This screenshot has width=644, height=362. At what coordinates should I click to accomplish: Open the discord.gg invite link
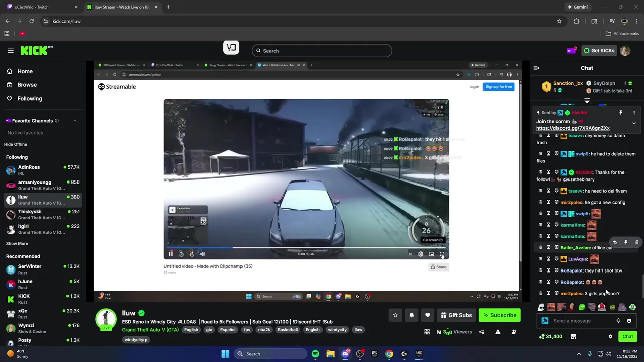(x=573, y=128)
